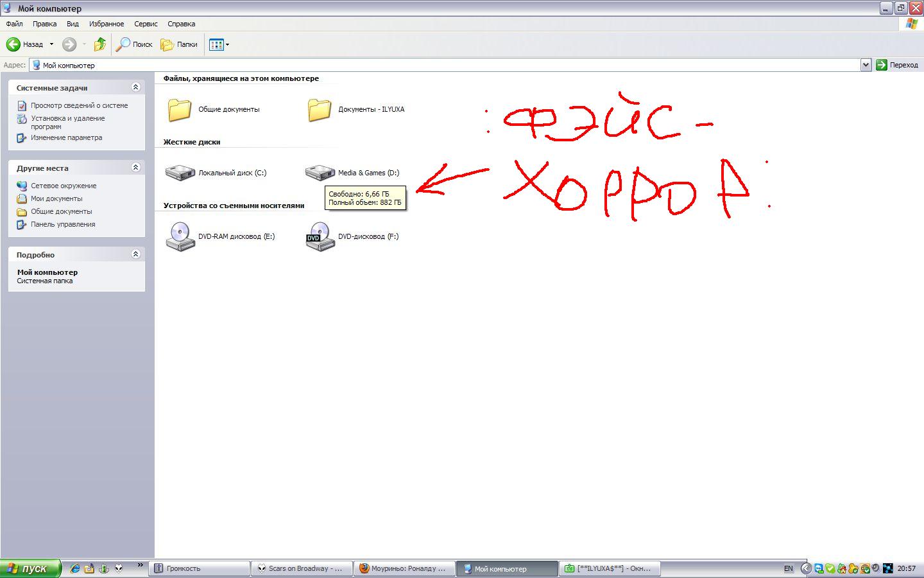Select Local Disk (C:) drive icon
Image resolution: width=924 pixels, height=578 pixels.
point(180,172)
